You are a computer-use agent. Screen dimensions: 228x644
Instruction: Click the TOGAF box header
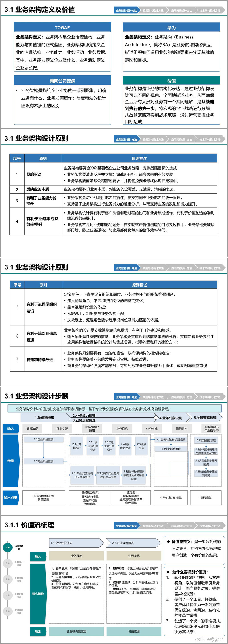(62, 27)
